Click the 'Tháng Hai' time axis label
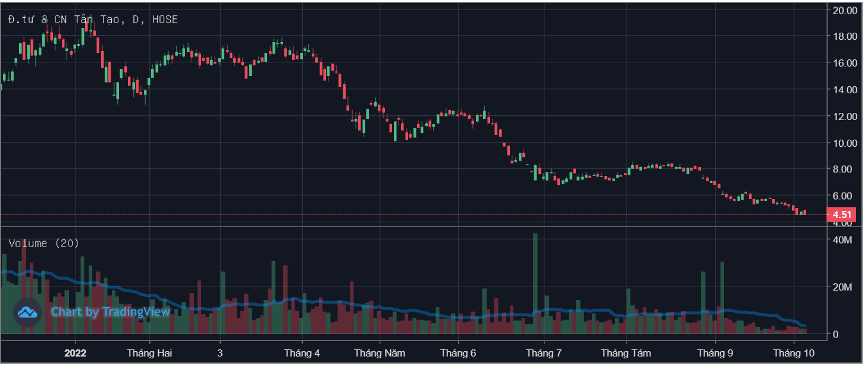The height and width of the screenshot is (369, 868). tap(149, 353)
